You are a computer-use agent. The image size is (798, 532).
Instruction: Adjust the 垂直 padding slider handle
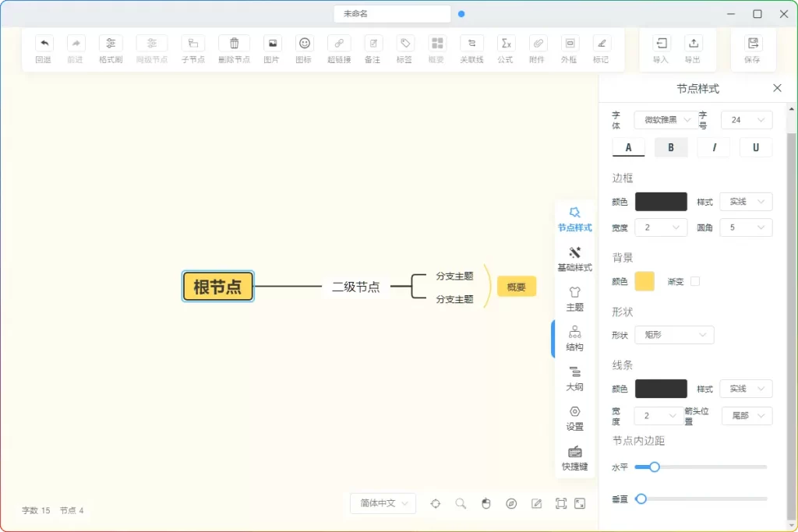pos(641,499)
